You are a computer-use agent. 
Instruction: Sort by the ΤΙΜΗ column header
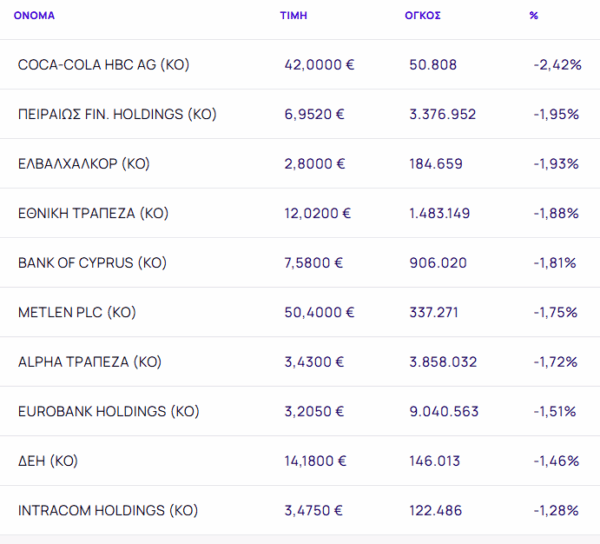pyautogui.click(x=293, y=16)
